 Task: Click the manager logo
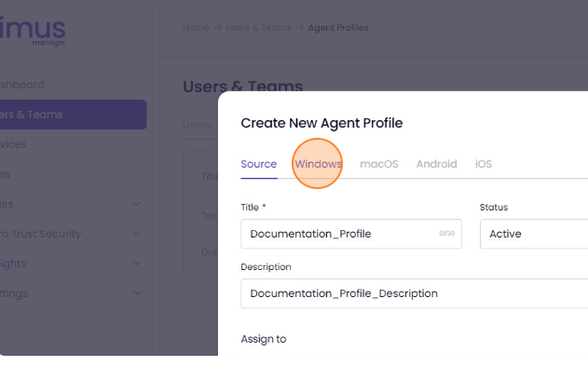33,31
